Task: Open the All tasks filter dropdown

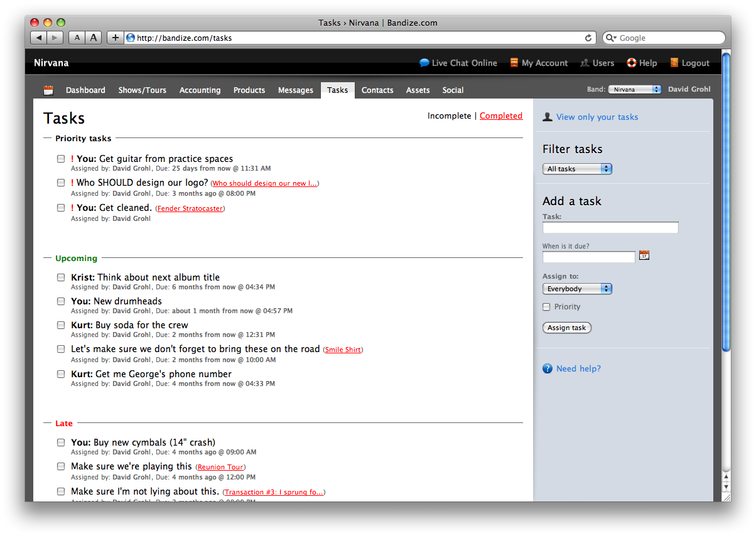Action: tap(577, 169)
